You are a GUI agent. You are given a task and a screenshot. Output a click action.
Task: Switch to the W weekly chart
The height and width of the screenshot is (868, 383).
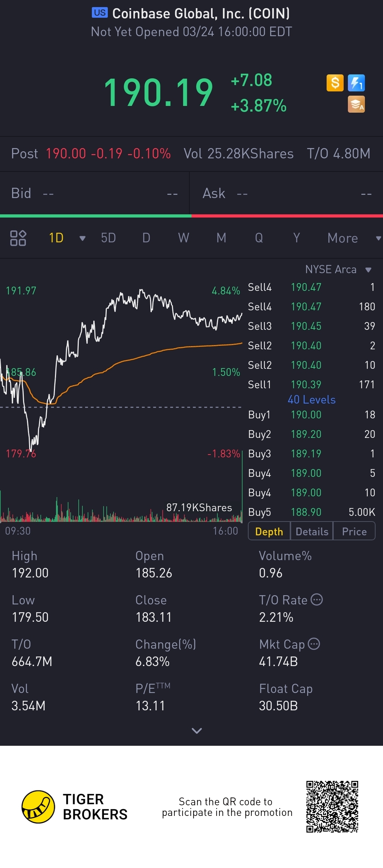click(x=184, y=238)
